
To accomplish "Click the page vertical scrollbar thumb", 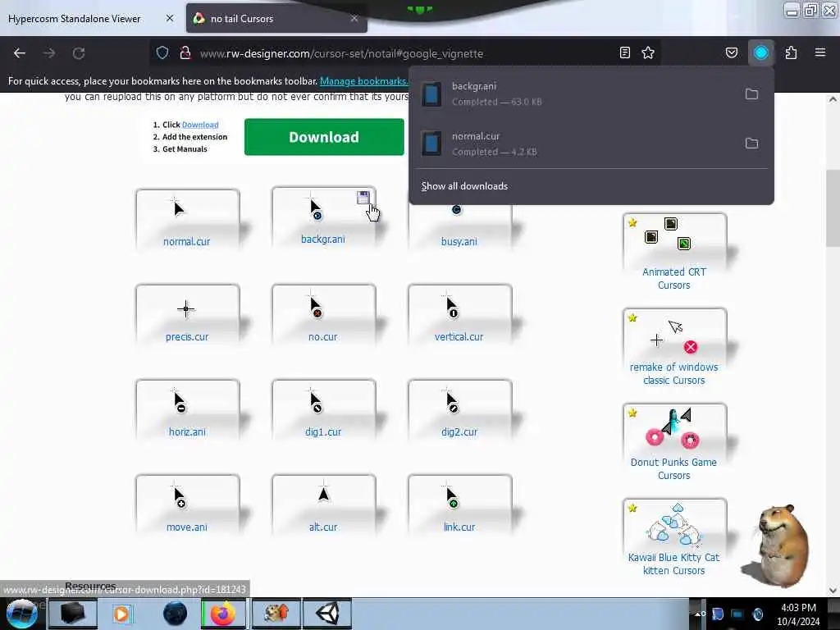I will 833,208.
